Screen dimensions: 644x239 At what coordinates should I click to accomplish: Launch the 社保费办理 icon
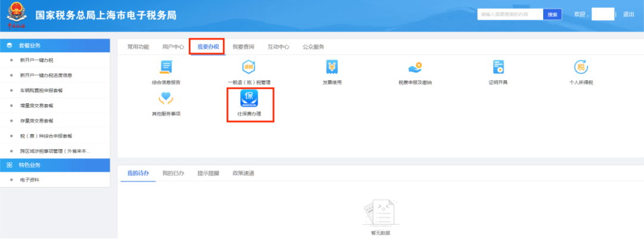click(249, 99)
